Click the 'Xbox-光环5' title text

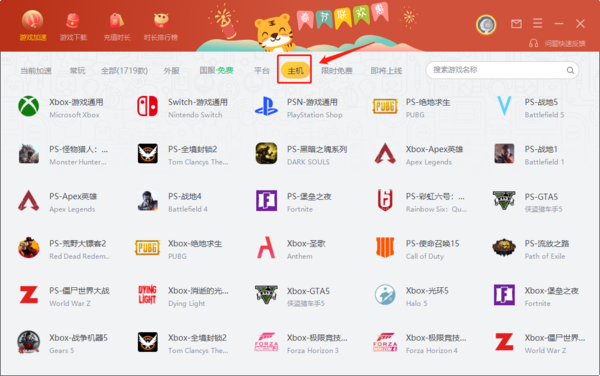coord(427,291)
